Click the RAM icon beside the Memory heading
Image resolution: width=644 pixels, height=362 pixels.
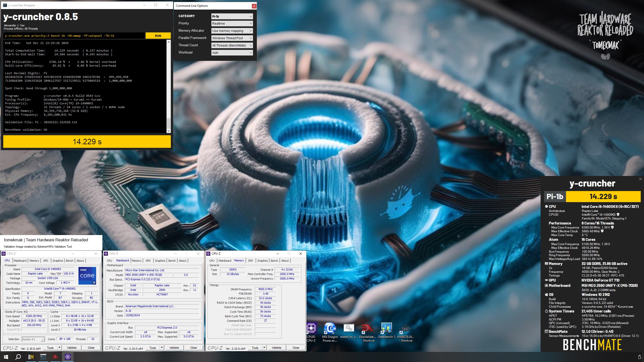coord(546,263)
